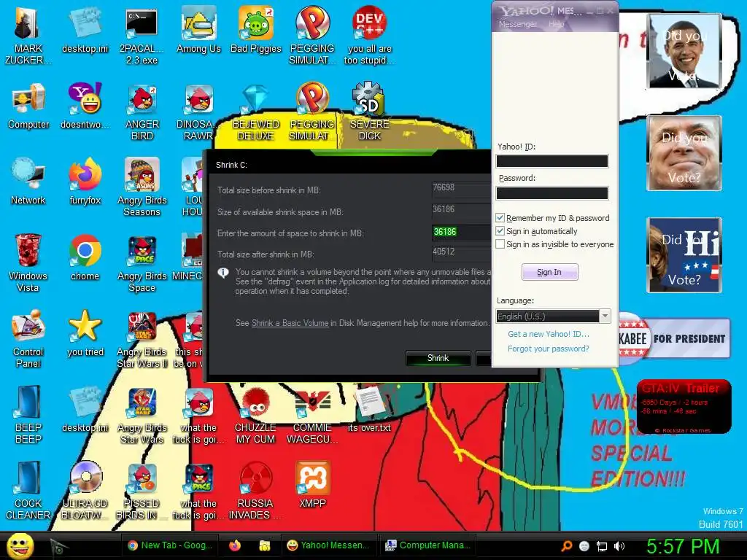Click the amount of space to shrink field

click(x=461, y=232)
